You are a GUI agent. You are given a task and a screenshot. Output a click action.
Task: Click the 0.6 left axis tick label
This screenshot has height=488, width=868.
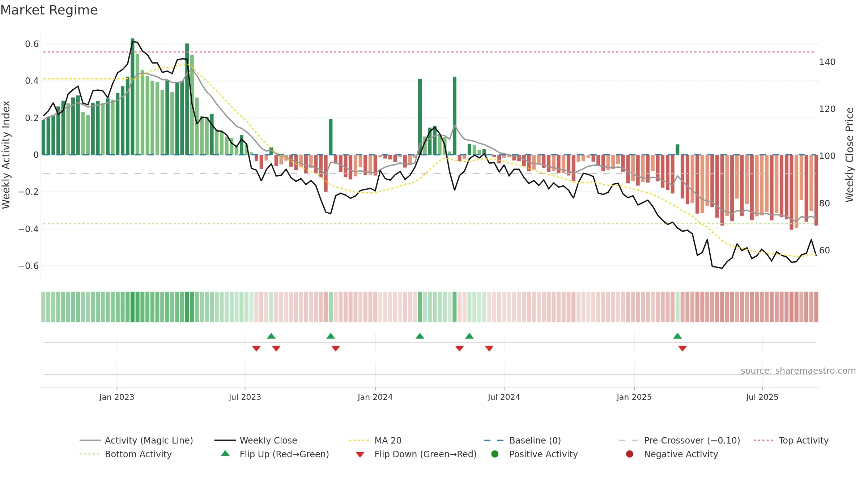pos(32,44)
